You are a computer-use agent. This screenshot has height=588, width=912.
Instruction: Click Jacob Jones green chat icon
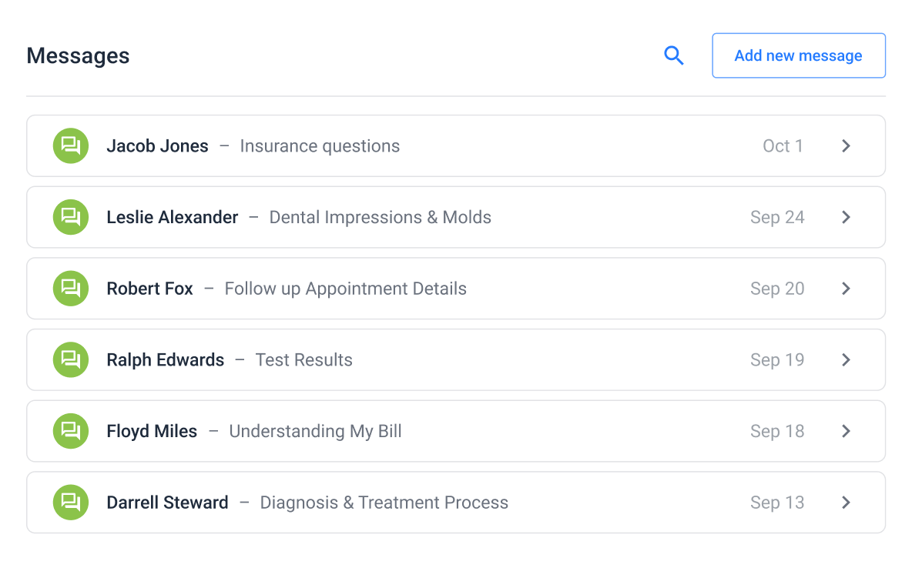click(x=71, y=146)
